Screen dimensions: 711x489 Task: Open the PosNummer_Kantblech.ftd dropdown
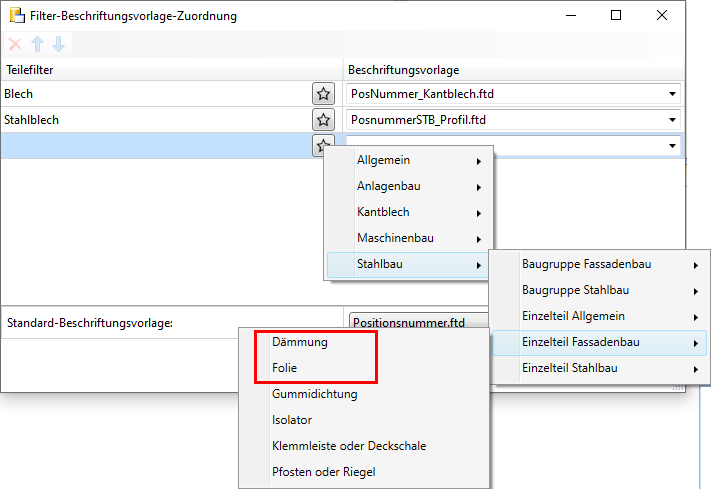[672, 94]
